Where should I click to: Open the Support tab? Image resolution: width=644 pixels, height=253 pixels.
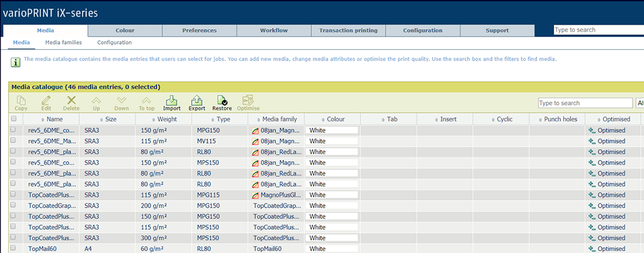[x=497, y=30]
